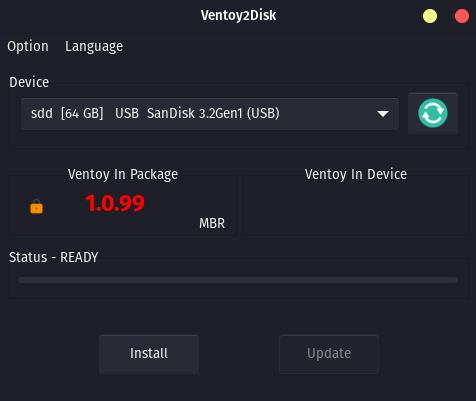Click the orange secure boot lock icon
Screen dimensions: 476x401
[36, 206]
